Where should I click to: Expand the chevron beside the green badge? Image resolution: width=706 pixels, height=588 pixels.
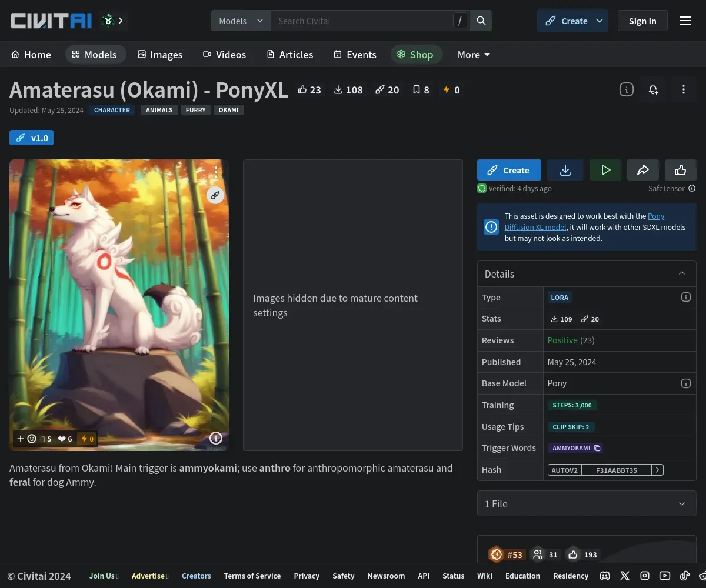[121, 21]
